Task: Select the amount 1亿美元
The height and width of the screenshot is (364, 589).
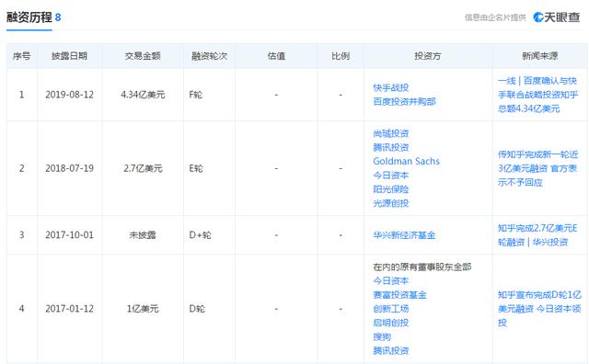Action: point(143,309)
